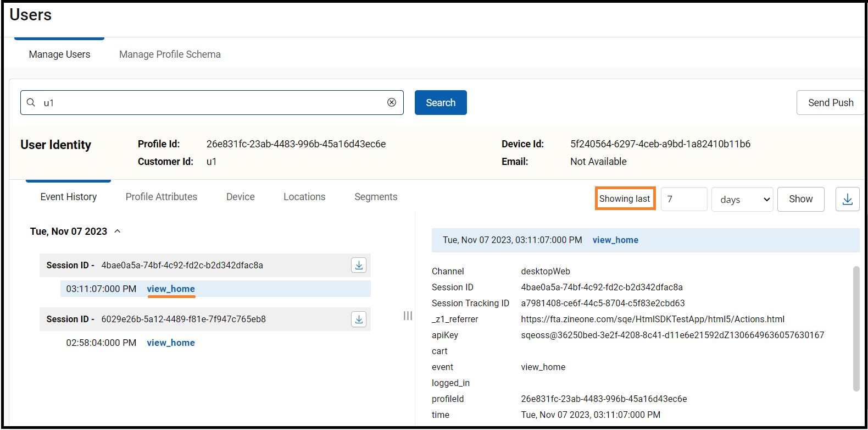Click the logged_in field label
The height and width of the screenshot is (430, 868).
[x=450, y=383]
